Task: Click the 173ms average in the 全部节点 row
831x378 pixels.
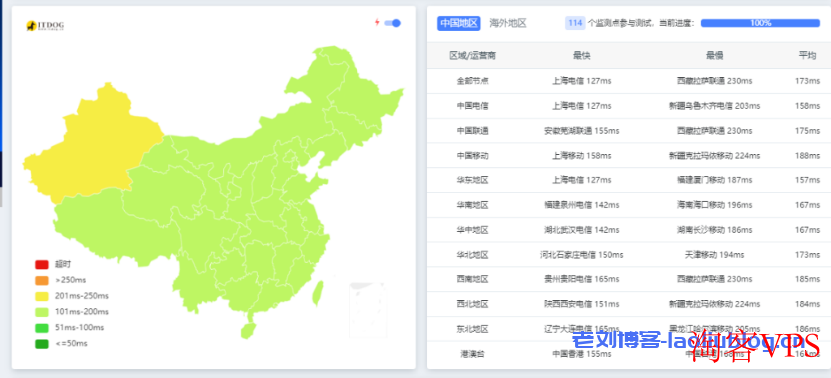Action: 808,81
